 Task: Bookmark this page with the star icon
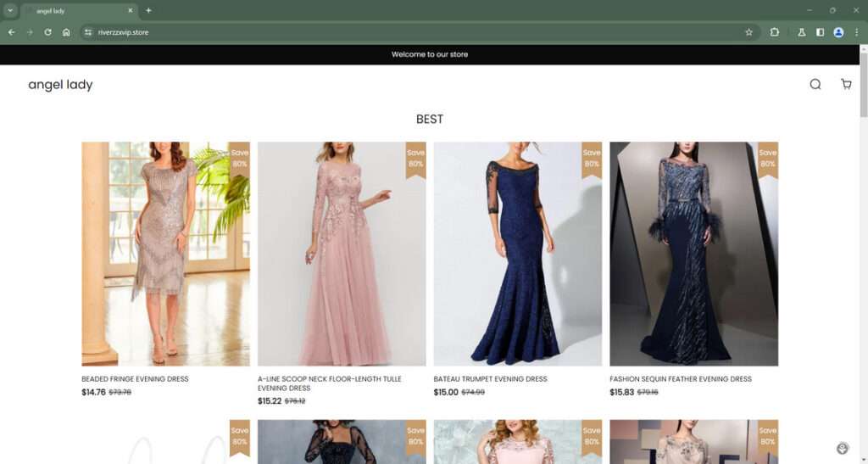(749, 32)
